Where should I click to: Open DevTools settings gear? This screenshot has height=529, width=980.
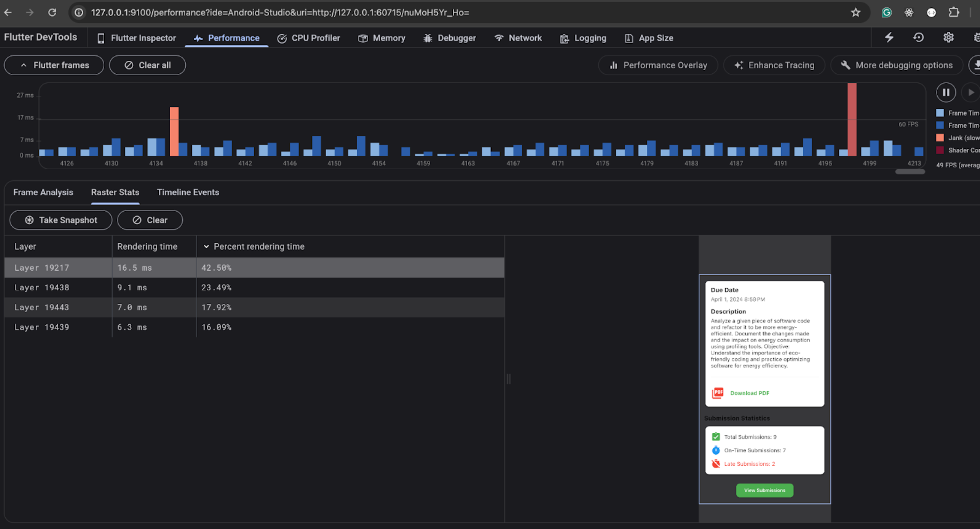click(x=949, y=38)
